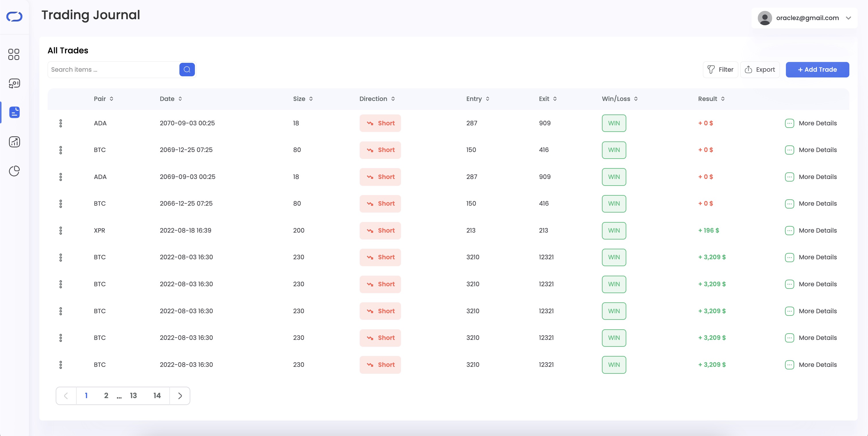The width and height of the screenshot is (868, 436).
Task: Open row menu for ADA 2069-09-03 trade
Action: coord(61,177)
